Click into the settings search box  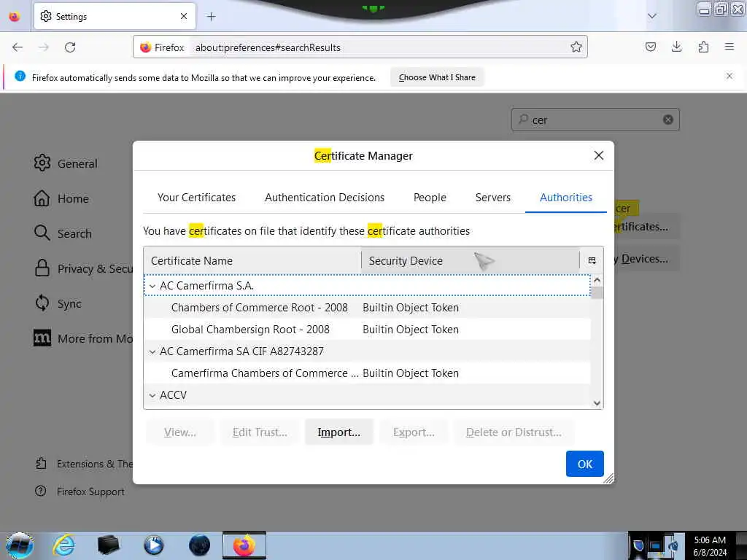click(595, 120)
